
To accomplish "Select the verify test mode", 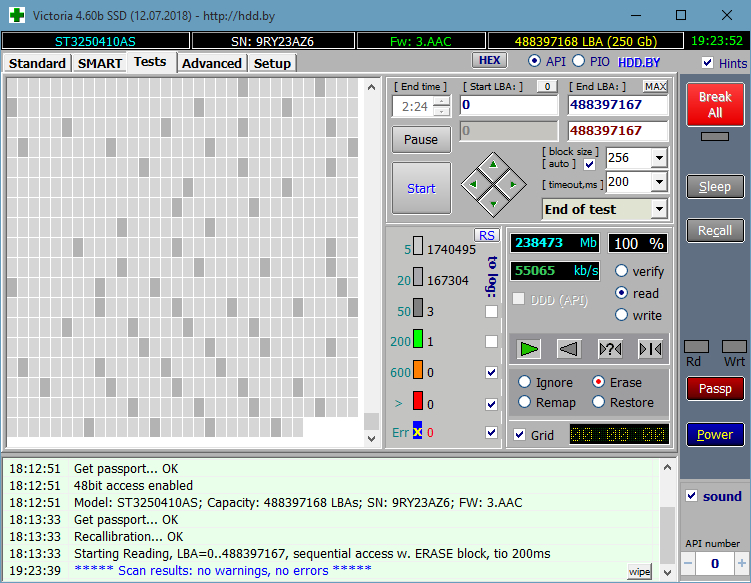I will (621, 271).
